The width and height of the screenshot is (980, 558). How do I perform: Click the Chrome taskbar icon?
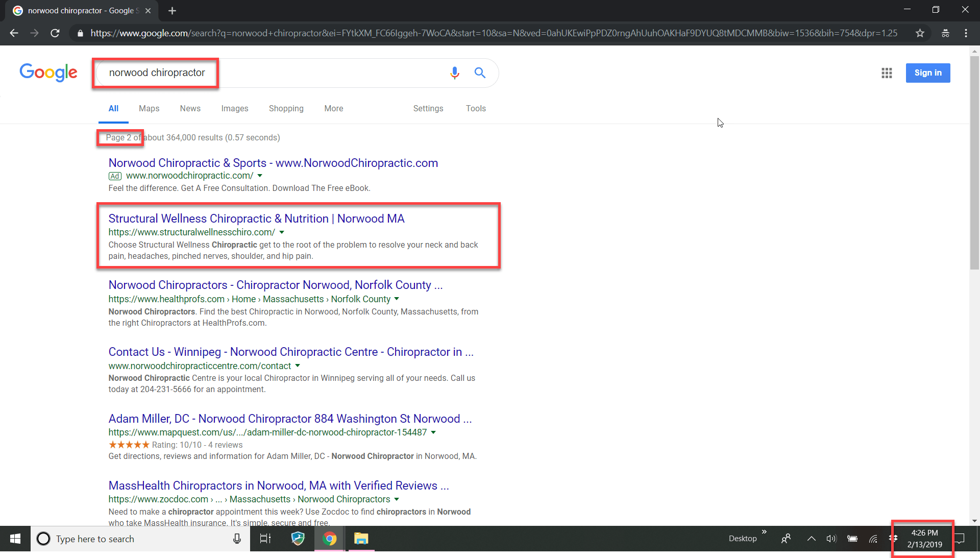click(x=330, y=539)
